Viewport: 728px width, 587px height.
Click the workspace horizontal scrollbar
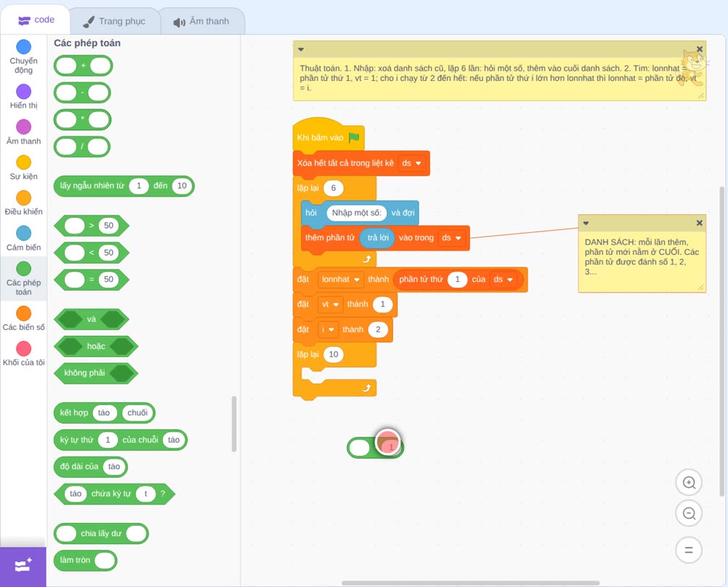click(471, 583)
